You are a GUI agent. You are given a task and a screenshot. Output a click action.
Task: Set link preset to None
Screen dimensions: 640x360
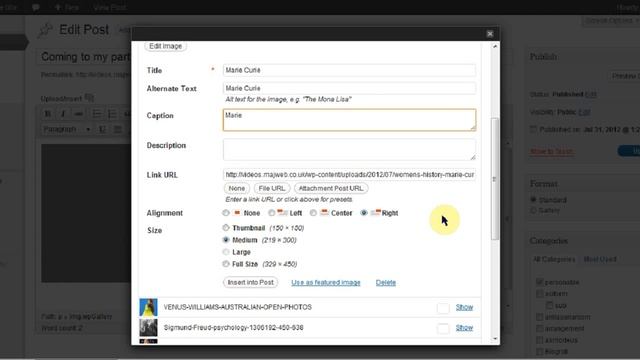pos(237,188)
